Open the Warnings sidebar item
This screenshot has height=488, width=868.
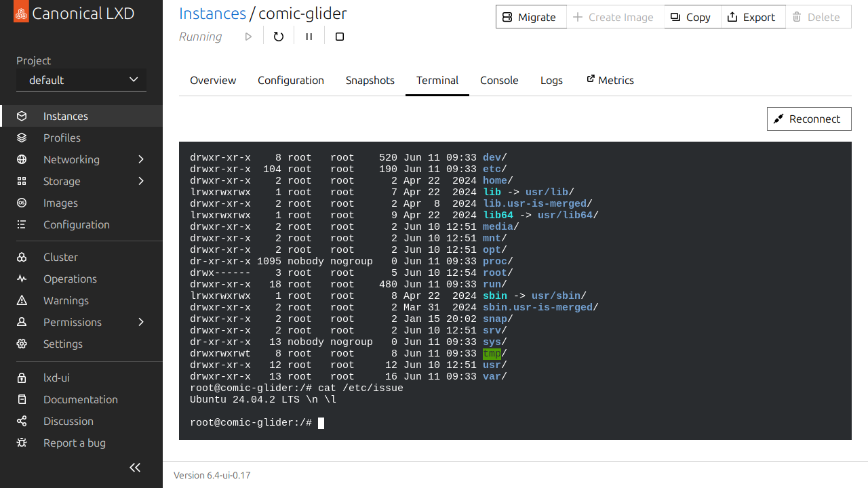(x=81, y=300)
